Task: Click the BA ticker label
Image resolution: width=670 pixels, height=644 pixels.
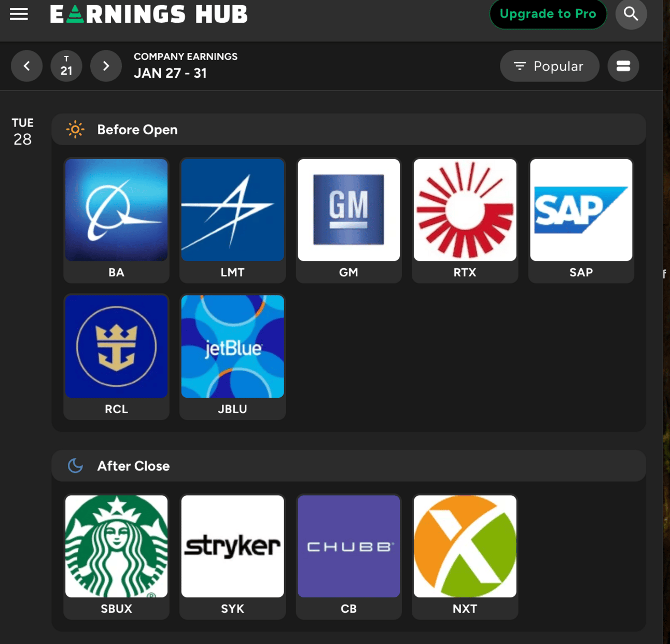Action: point(116,273)
